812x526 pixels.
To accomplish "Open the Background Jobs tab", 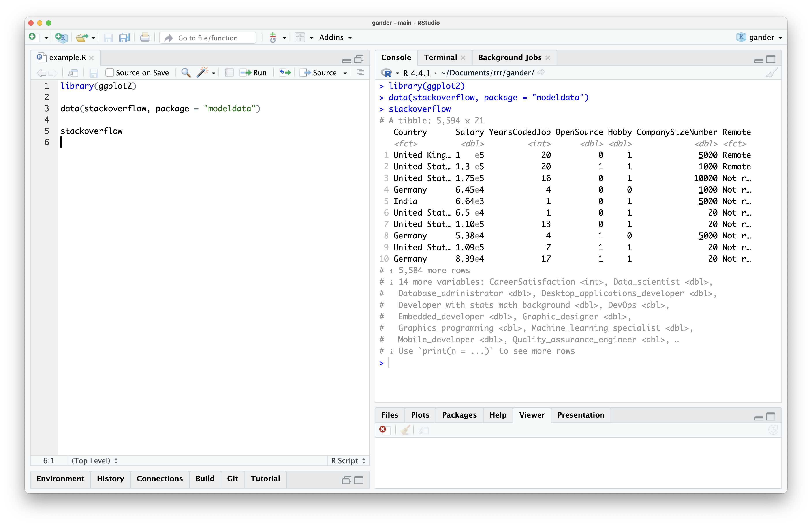I will click(x=510, y=57).
